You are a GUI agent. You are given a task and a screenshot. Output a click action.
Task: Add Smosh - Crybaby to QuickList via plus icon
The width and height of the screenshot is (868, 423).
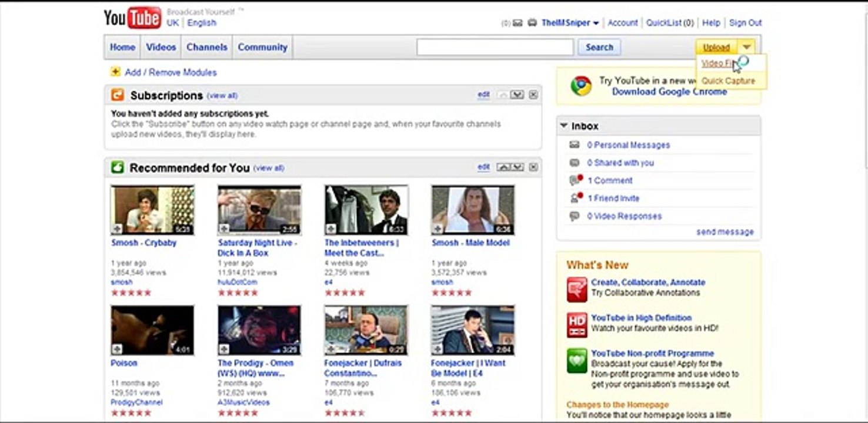[x=118, y=229]
